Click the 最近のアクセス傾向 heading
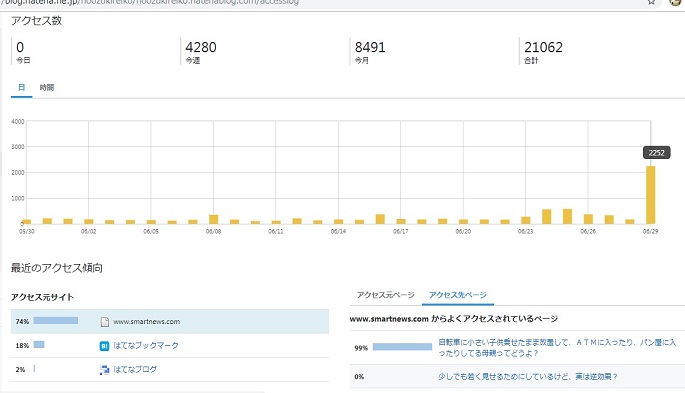Image resolution: width=685 pixels, height=393 pixels. pyautogui.click(x=57, y=268)
